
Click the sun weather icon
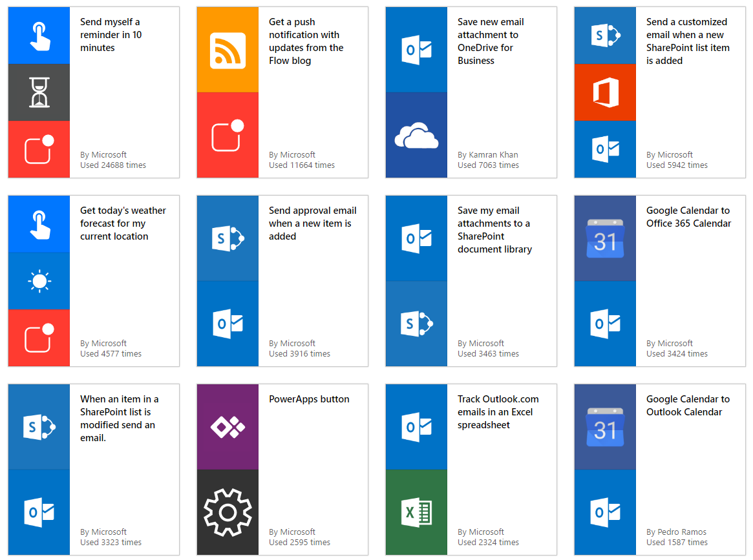(x=39, y=281)
